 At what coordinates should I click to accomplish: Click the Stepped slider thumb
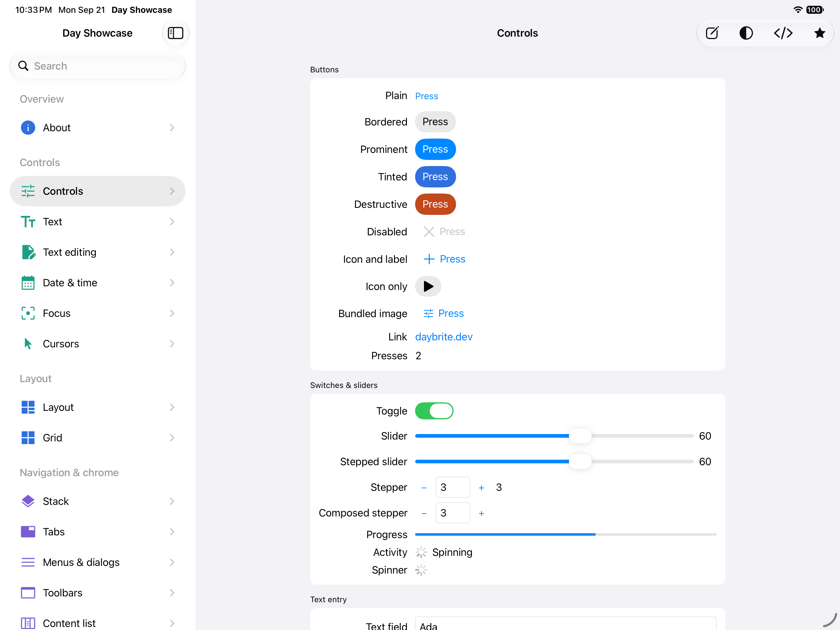(580, 462)
